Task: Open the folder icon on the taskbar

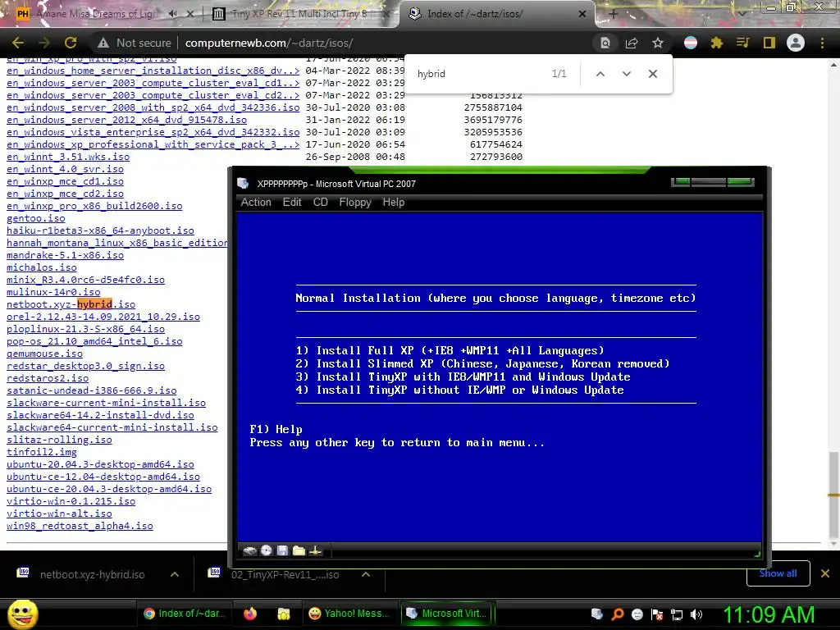Action: click(x=283, y=614)
